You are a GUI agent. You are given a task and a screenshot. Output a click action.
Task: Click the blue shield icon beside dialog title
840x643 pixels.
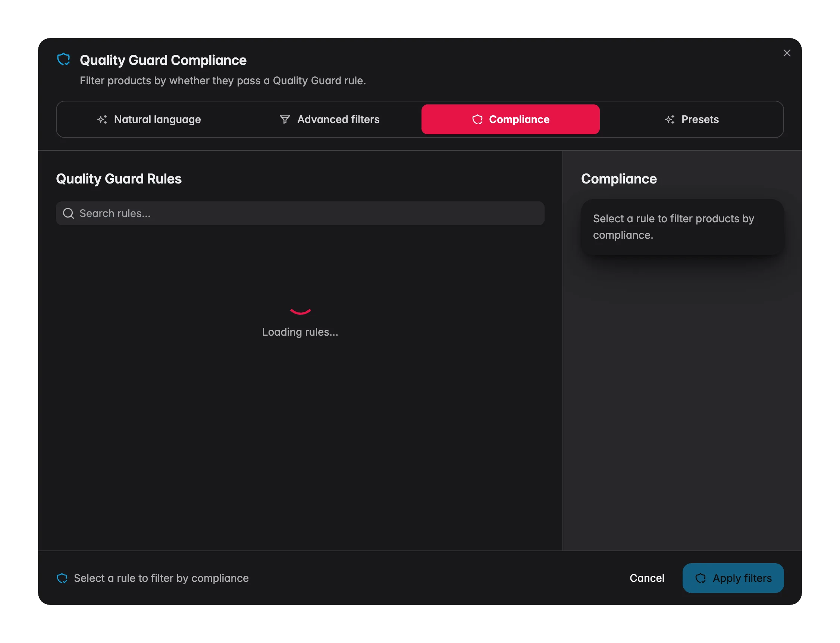pos(63,59)
